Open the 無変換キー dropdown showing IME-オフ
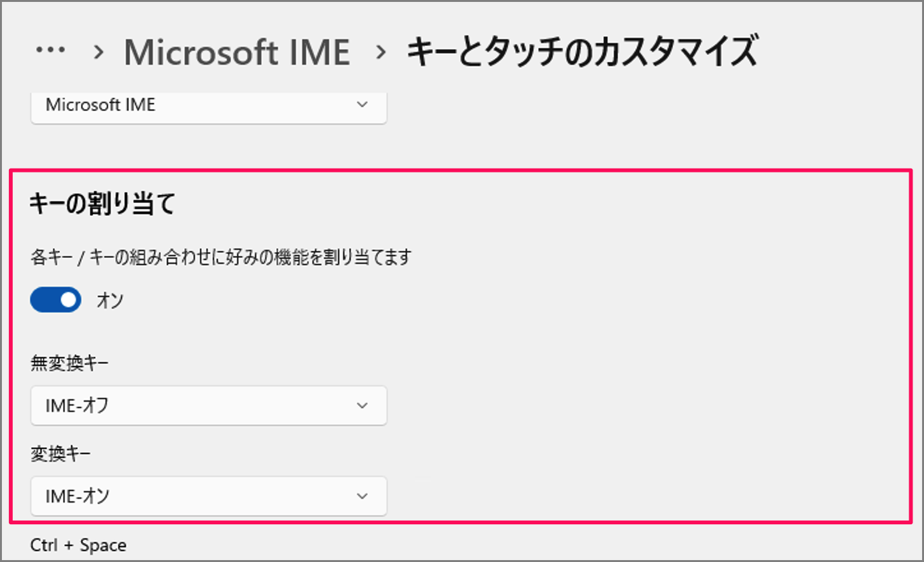 tap(208, 406)
